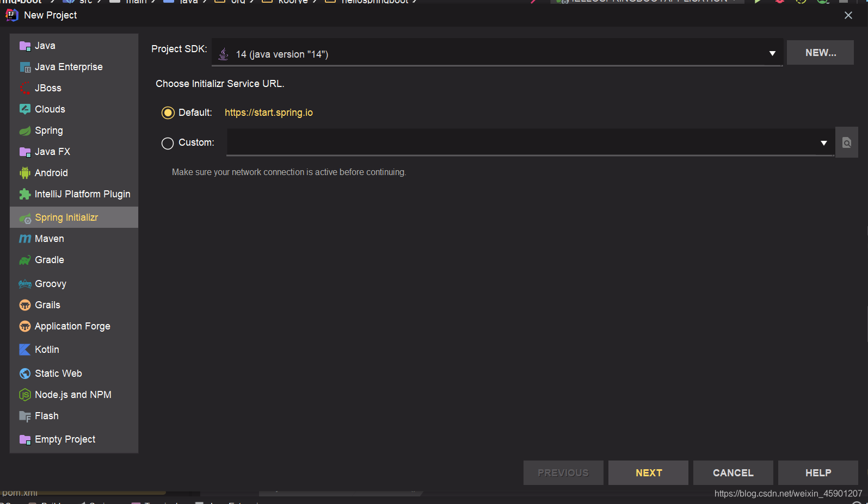868x504 pixels.
Task: Select the Default service URL radio button
Action: pyautogui.click(x=168, y=113)
